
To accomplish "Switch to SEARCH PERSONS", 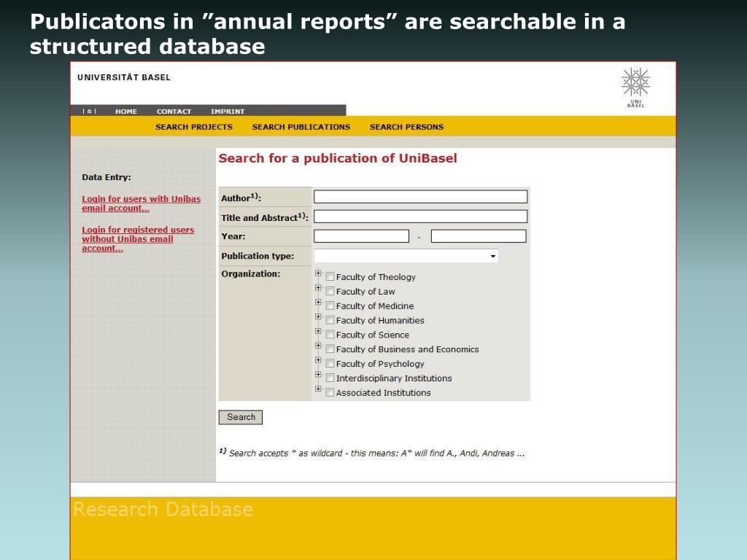I will [406, 127].
